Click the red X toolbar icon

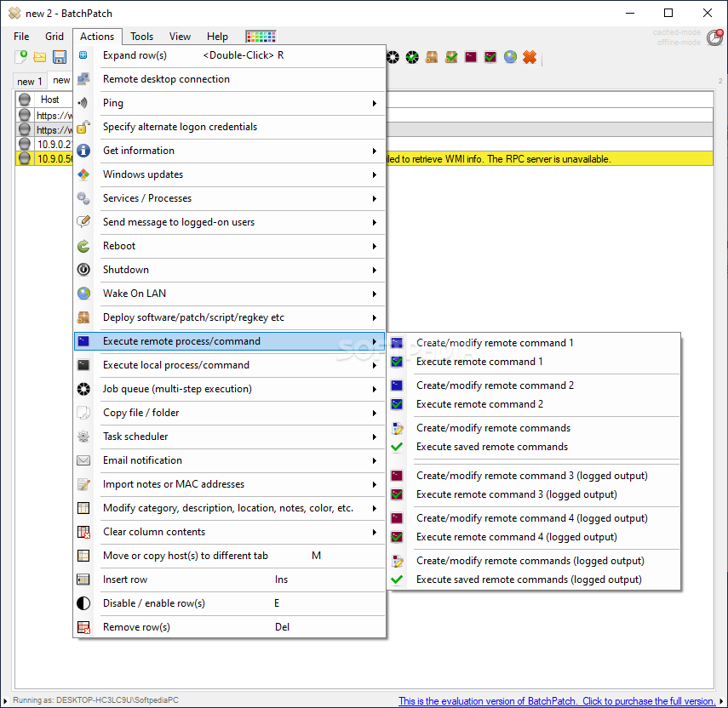530,57
